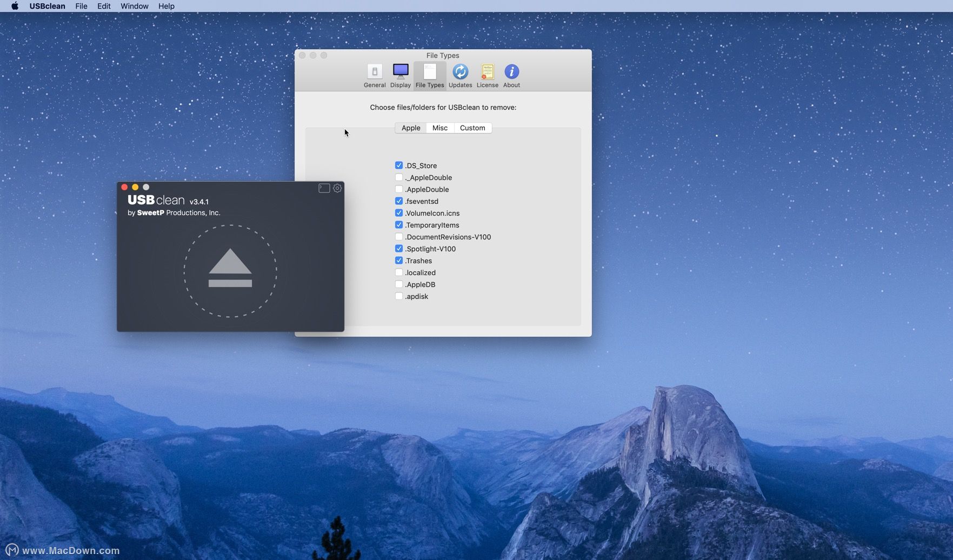Uncheck the .Trashes checkbox
This screenshot has height=560, width=953.
click(399, 261)
